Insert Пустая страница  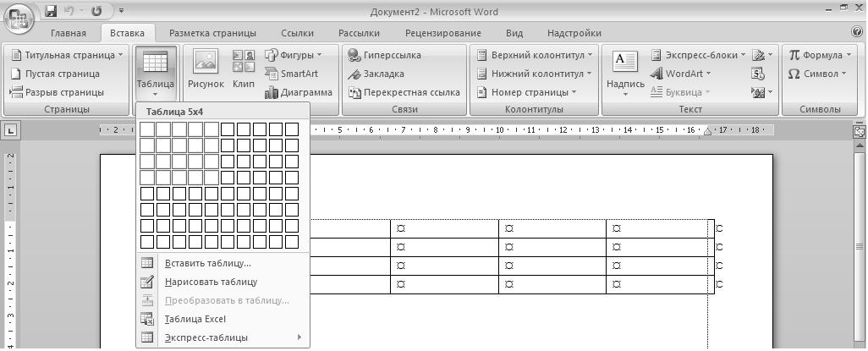pyautogui.click(x=55, y=74)
